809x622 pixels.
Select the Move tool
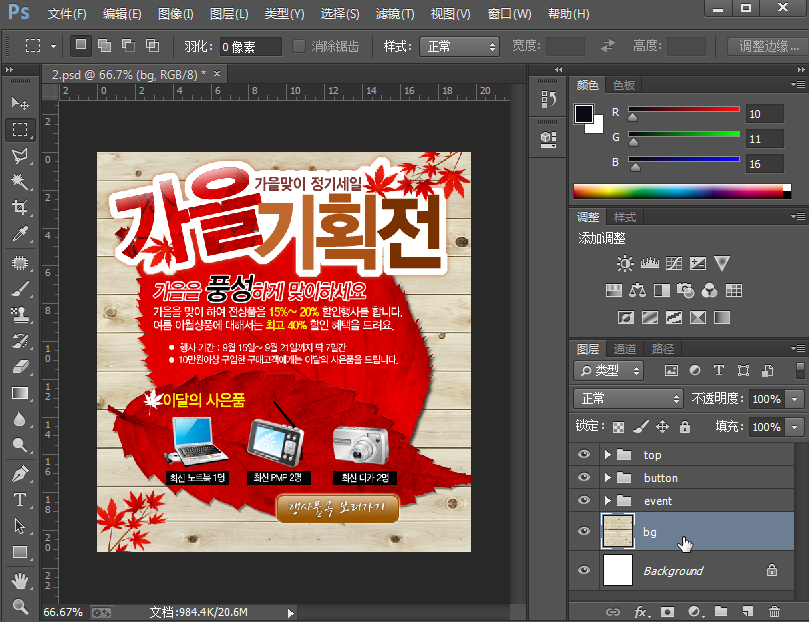[x=19, y=103]
